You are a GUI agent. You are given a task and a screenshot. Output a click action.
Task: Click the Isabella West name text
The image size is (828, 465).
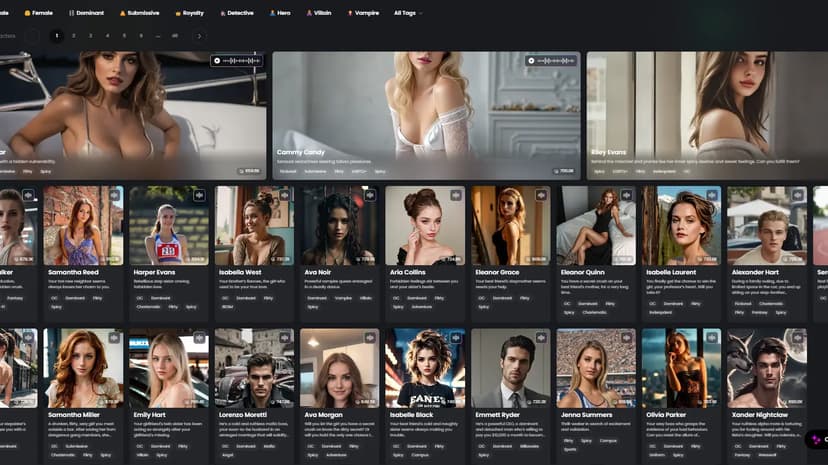(x=240, y=272)
